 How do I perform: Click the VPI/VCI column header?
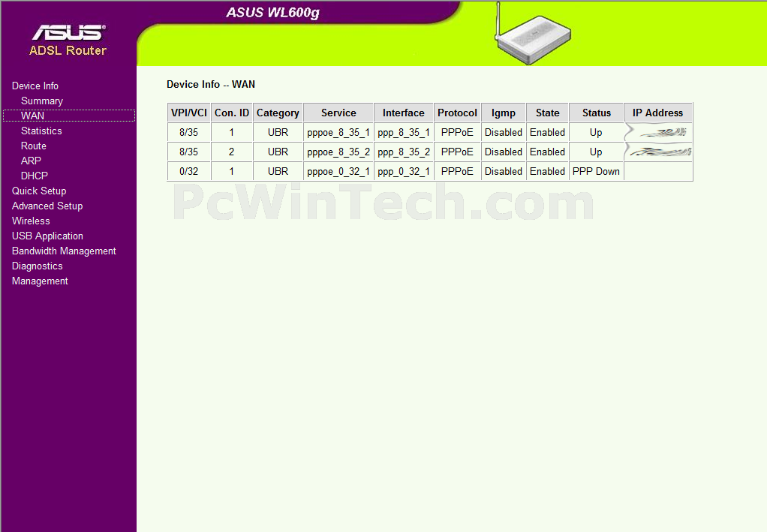[x=189, y=113]
